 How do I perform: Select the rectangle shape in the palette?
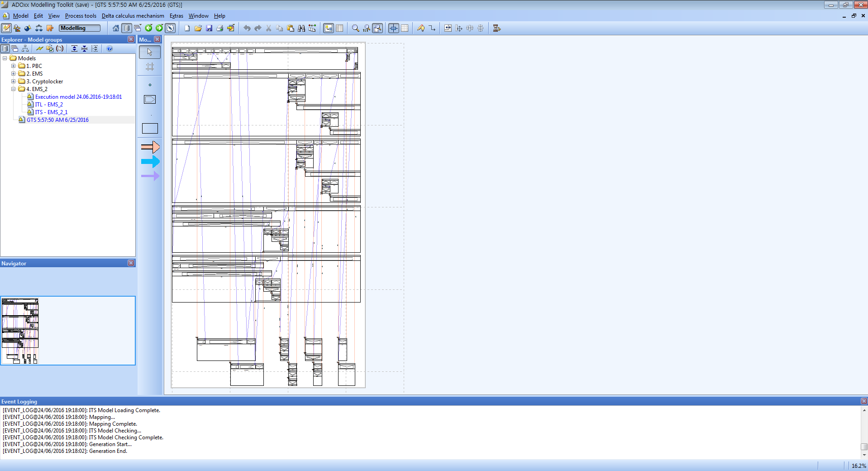150,128
